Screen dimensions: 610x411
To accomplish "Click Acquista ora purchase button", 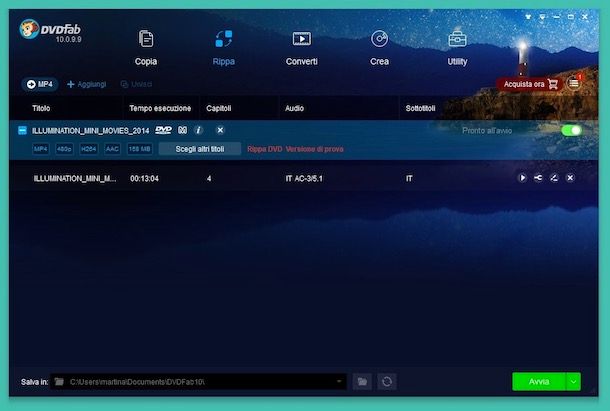I will click(x=530, y=84).
